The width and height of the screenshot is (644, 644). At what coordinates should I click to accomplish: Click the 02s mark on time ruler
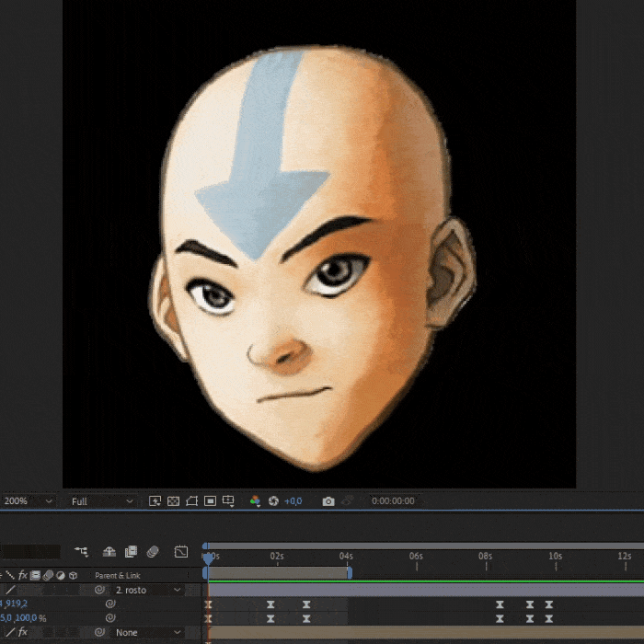tap(277, 556)
